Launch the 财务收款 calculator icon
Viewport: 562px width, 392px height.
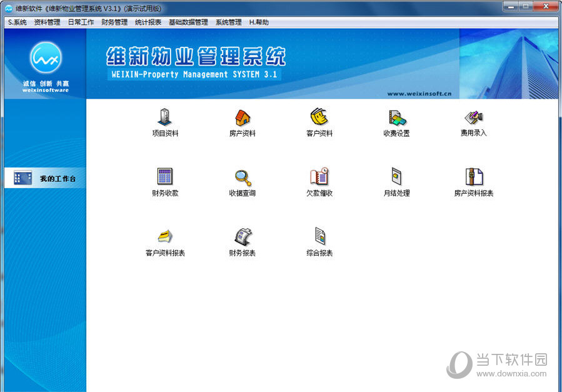[x=165, y=177]
